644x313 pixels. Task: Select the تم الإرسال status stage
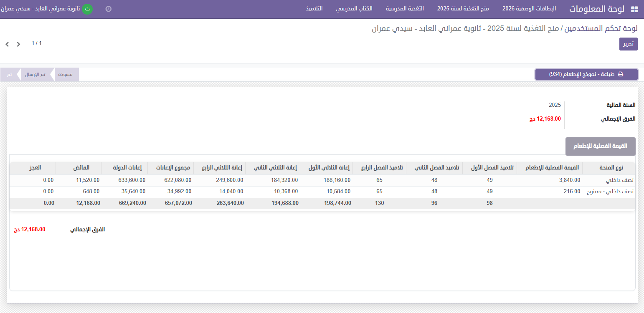click(x=35, y=75)
